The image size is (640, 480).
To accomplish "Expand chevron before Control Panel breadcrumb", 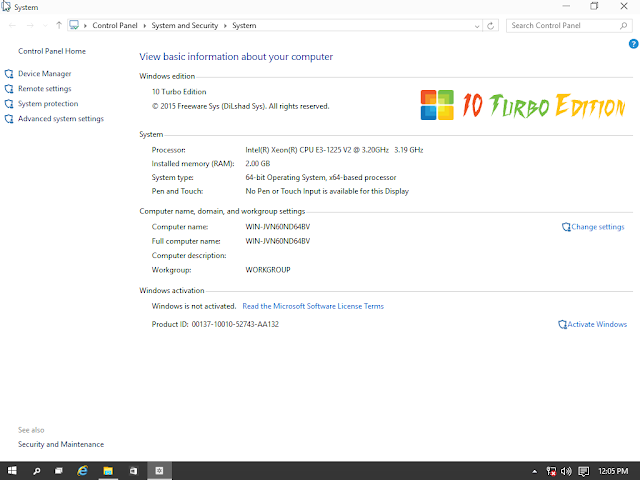I will (x=85, y=26).
